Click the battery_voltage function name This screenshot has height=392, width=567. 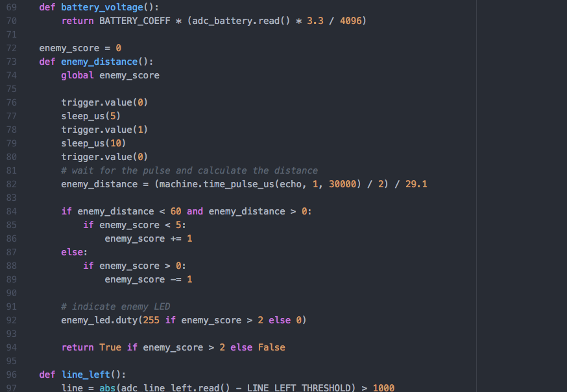[x=102, y=7]
